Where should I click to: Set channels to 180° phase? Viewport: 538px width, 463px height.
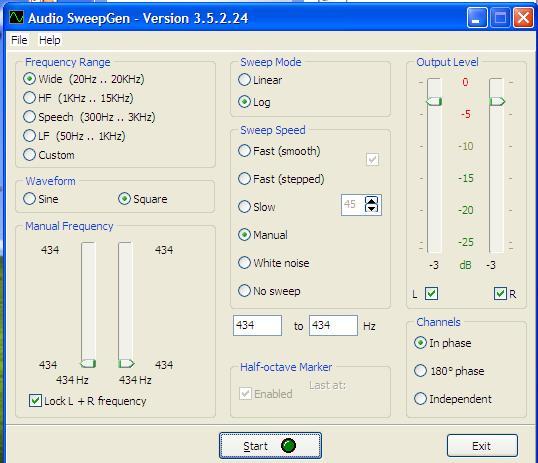449,371
